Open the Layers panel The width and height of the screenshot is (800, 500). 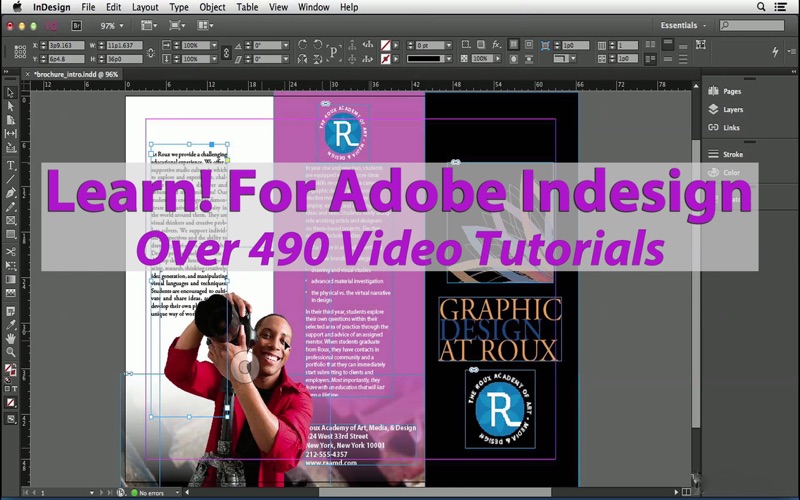[732, 109]
